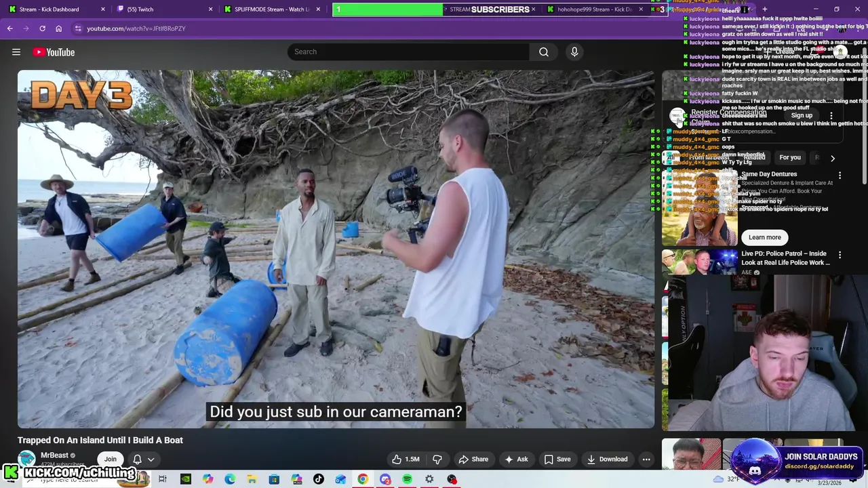Screen dimensions: 868x488
Task: Click the YouTube search magnifier button
Action: pos(544,52)
